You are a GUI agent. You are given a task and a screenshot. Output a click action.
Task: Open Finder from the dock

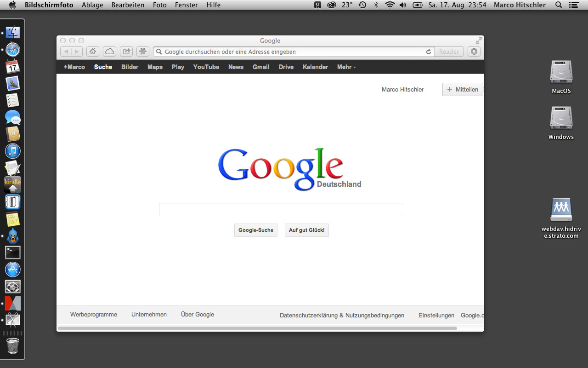click(x=13, y=33)
